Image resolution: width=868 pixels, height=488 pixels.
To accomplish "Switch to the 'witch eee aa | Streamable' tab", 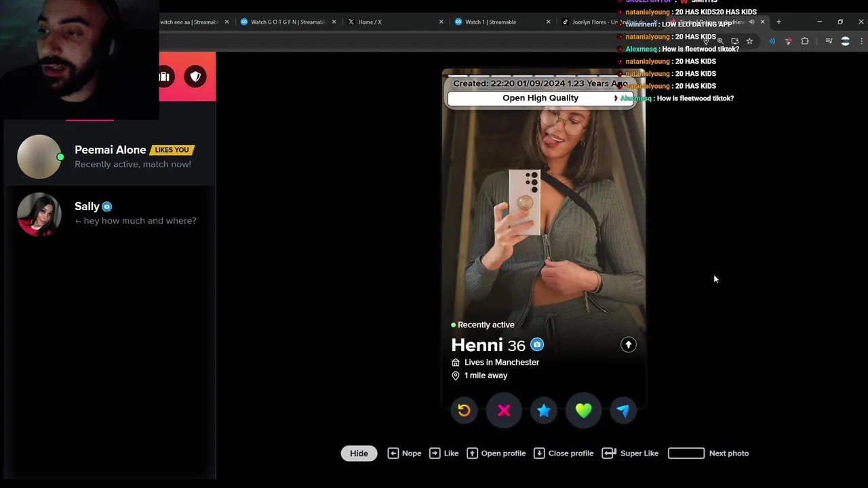I will (x=193, y=22).
